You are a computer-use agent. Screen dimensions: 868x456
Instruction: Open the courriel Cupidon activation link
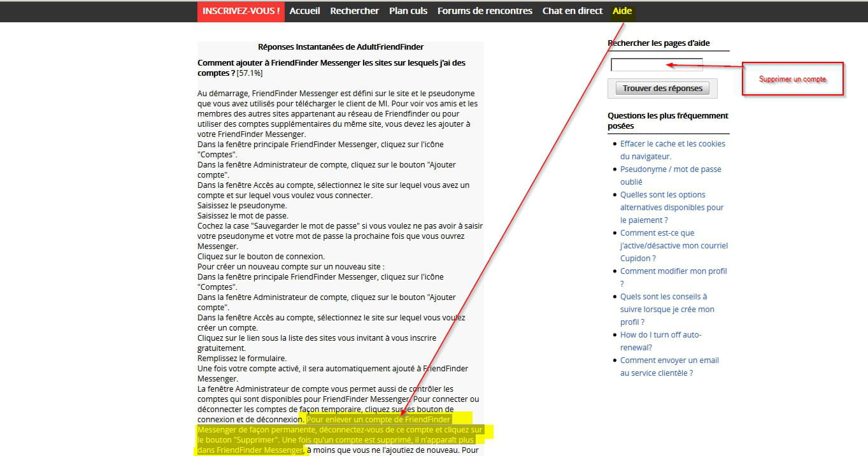674,246
